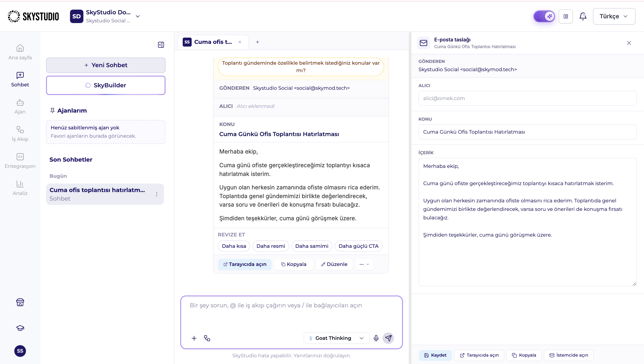Open the layout grid icon
Screen dimensions: 644x364
pos(566,16)
